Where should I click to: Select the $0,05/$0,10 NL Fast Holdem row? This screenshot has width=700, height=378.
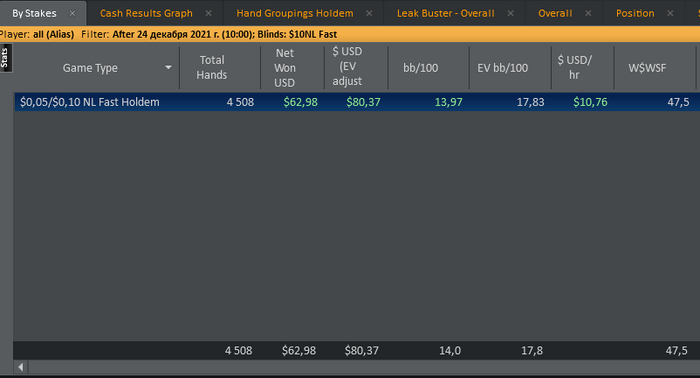pyautogui.click(x=356, y=102)
